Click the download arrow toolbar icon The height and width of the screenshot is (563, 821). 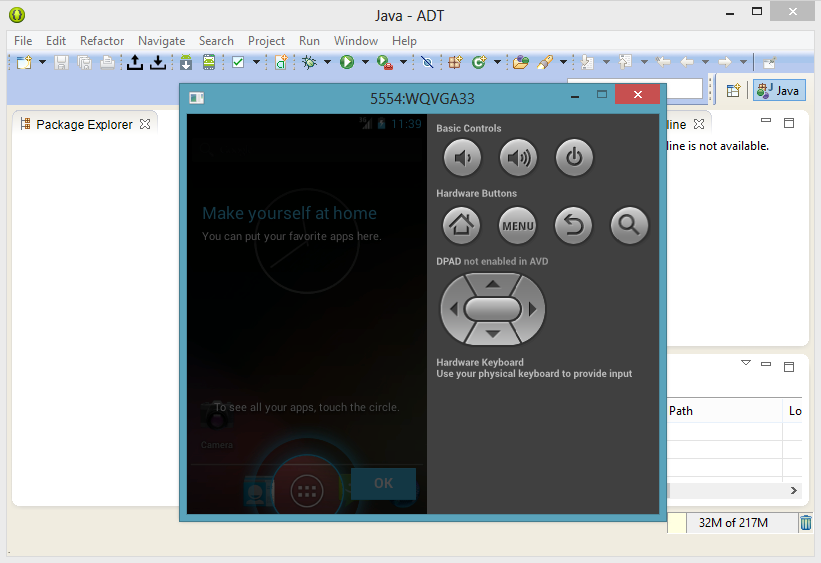[158, 62]
